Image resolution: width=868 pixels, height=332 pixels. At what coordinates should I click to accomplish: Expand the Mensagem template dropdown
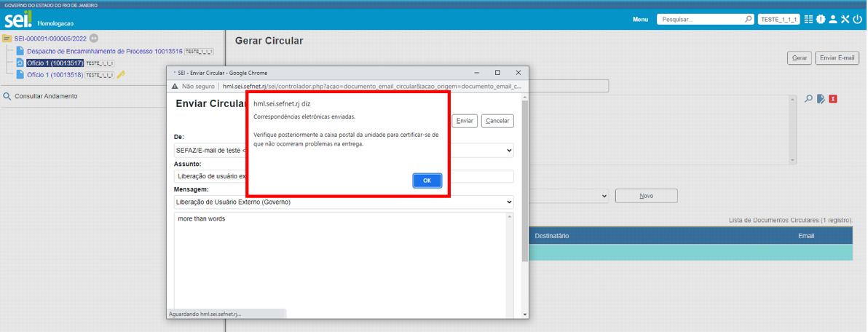pyautogui.click(x=344, y=202)
